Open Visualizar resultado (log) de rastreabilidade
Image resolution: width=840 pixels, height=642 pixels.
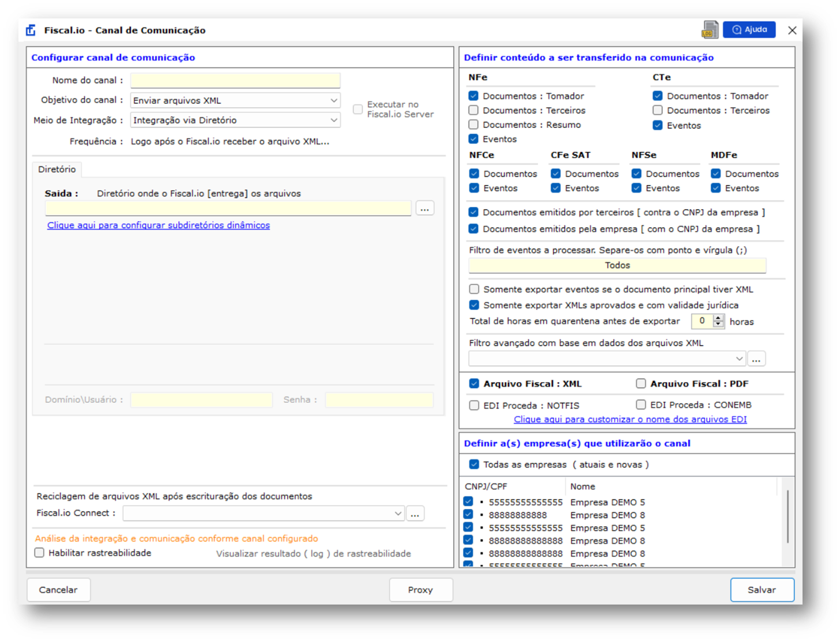pos(314,554)
